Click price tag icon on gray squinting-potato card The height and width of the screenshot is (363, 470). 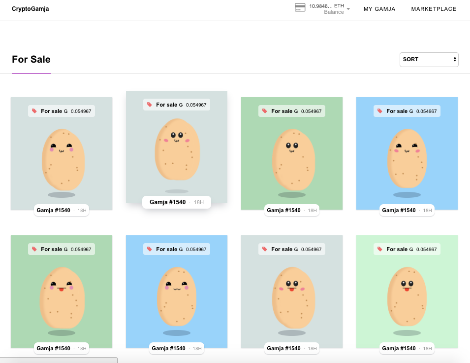34,111
